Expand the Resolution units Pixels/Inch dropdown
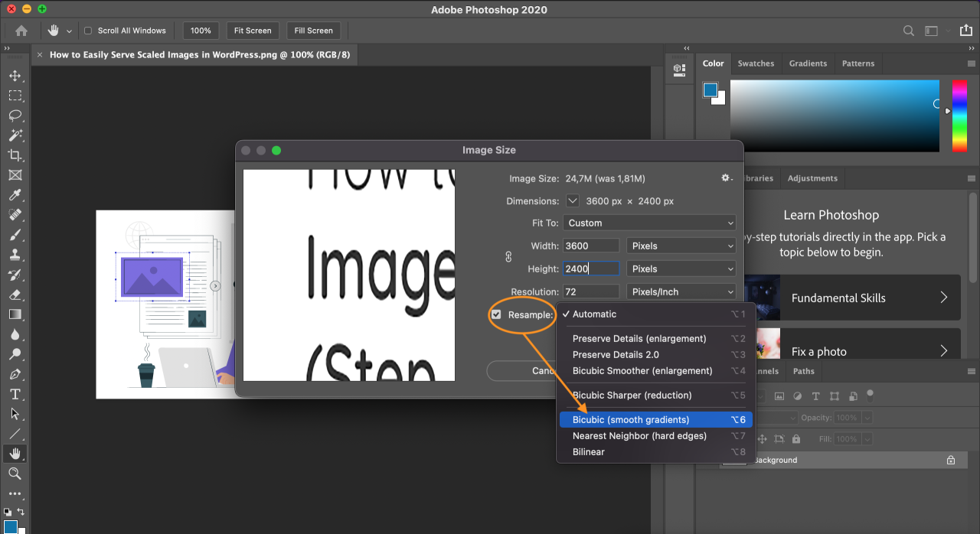 [681, 291]
